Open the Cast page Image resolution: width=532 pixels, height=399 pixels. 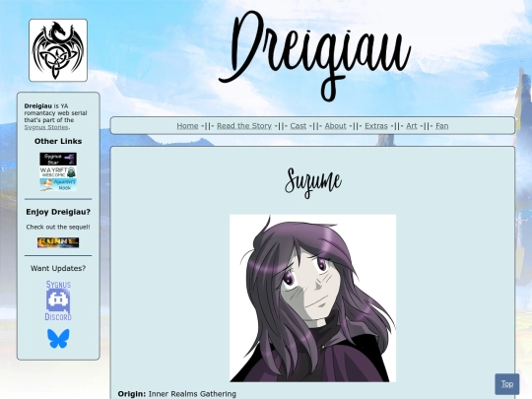[x=299, y=126]
